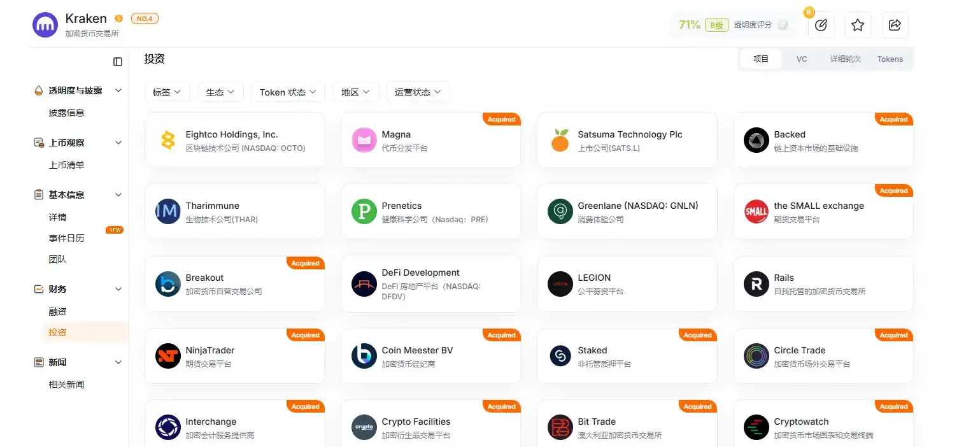This screenshot has height=447, width=980.
Task: Collapse the 透明度与披露 sidebar section
Action: pyautogui.click(x=118, y=90)
